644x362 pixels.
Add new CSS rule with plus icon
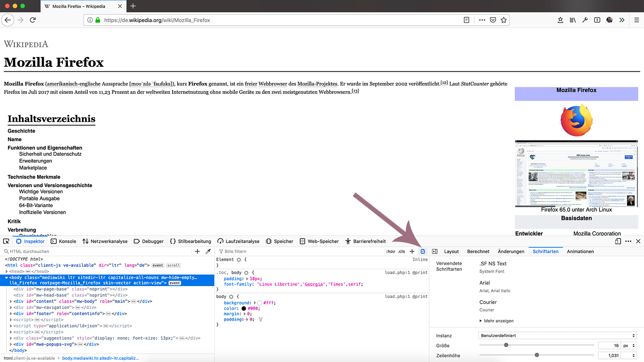[x=412, y=252]
